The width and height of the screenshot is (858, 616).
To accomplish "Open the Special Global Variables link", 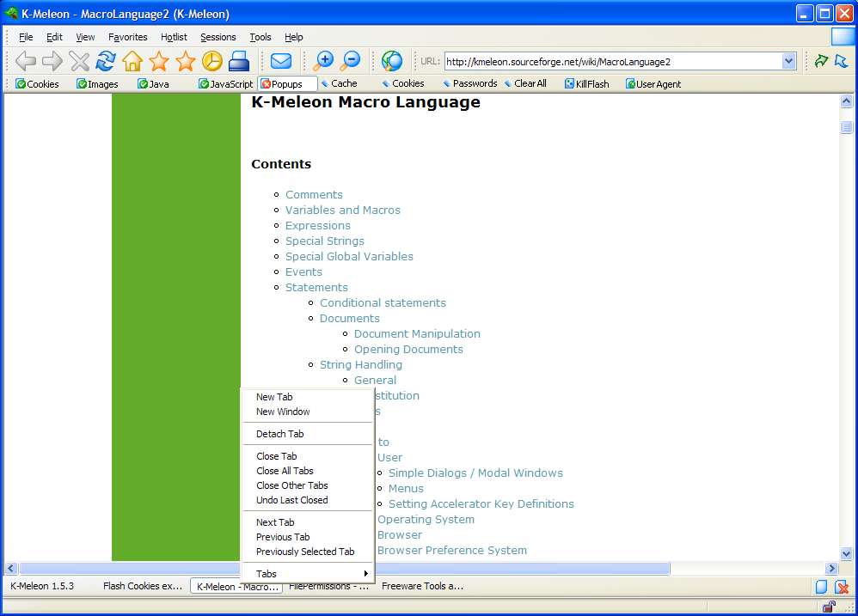I will click(349, 256).
